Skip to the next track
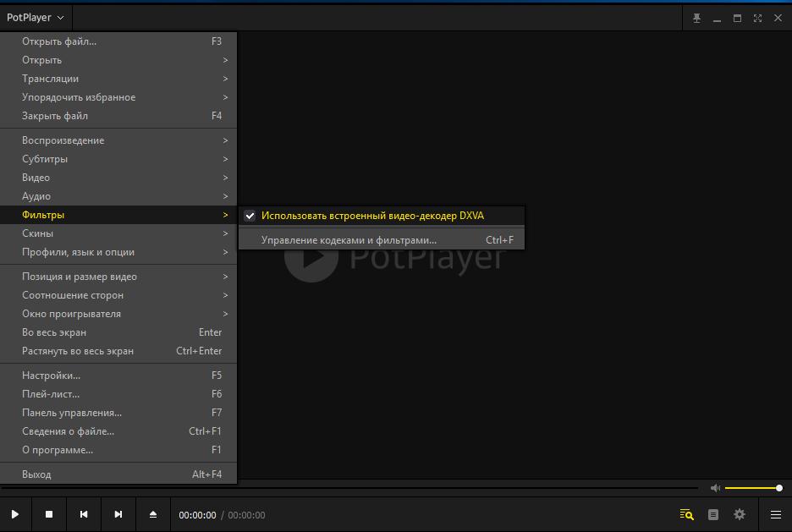The height and width of the screenshot is (532, 792). (118, 514)
